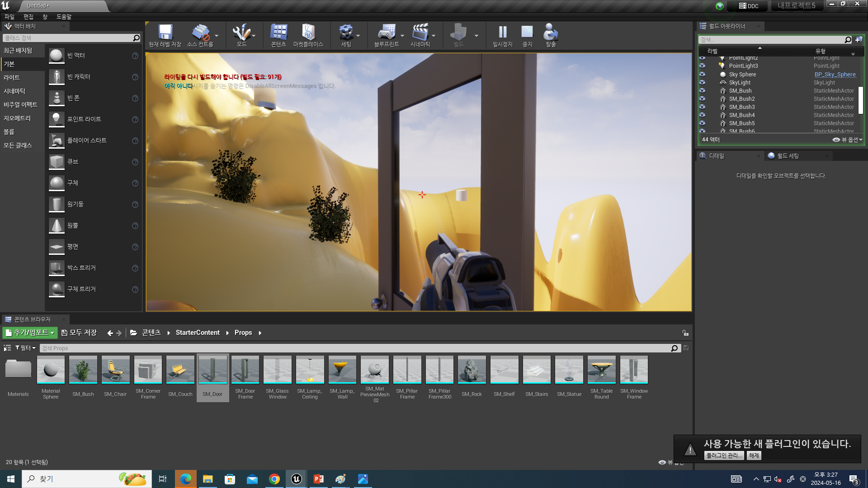Hide SM_Bush actor via eye icon

[x=702, y=90]
